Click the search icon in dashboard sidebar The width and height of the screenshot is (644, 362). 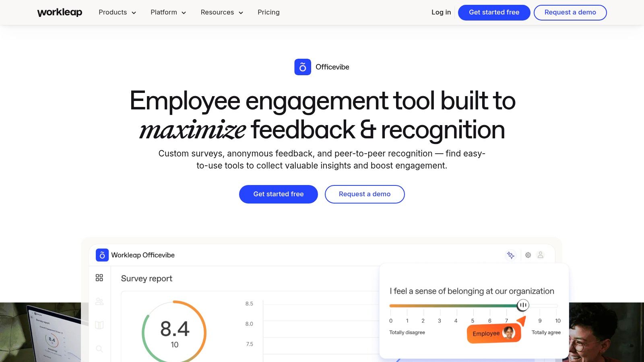tap(99, 349)
